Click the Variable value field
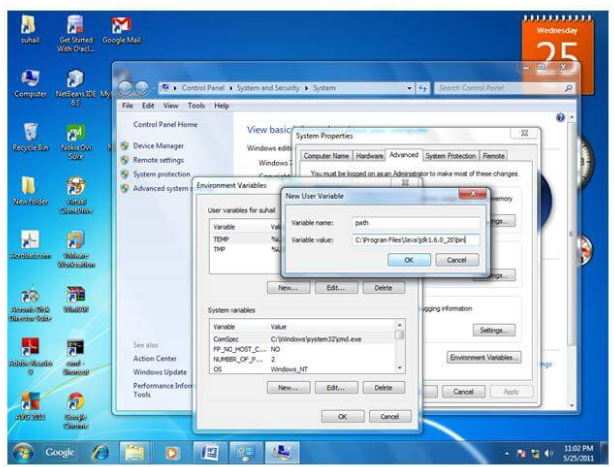The image size is (614, 467). (416, 240)
